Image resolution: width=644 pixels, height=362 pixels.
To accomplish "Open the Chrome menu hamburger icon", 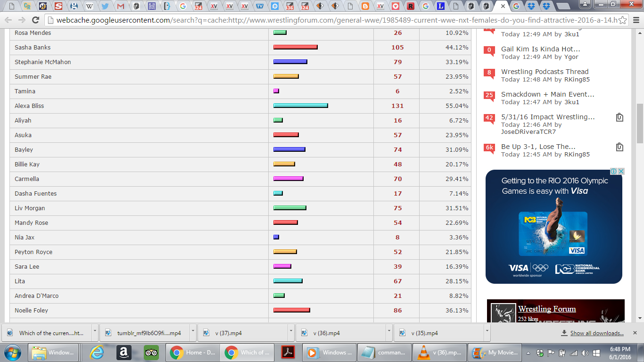I will click(635, 20).
